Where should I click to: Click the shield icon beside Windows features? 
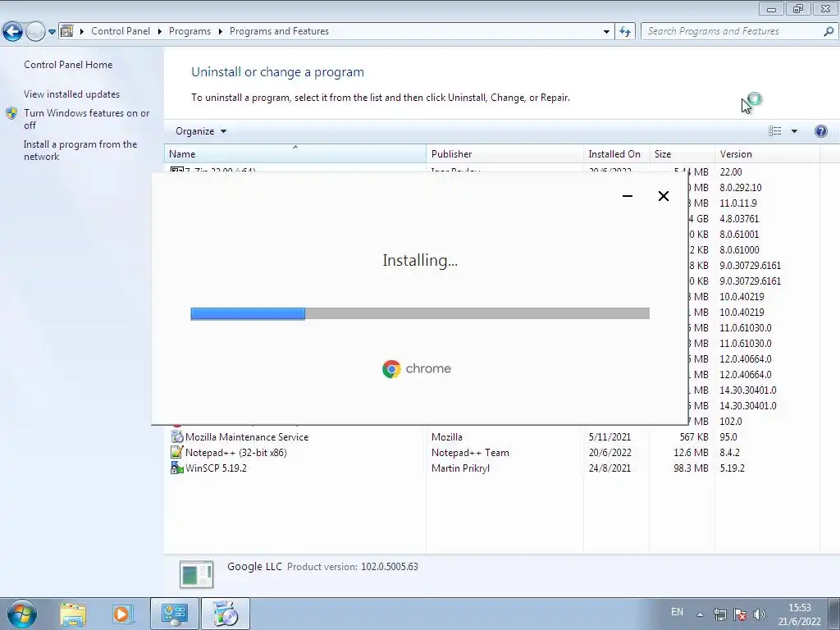click(11, 113)
